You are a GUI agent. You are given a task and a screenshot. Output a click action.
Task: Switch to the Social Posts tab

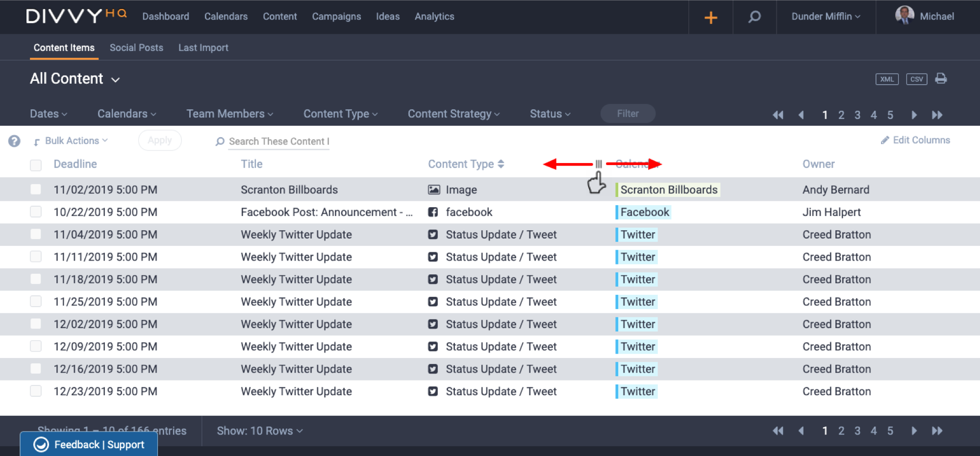coord(136,48)
